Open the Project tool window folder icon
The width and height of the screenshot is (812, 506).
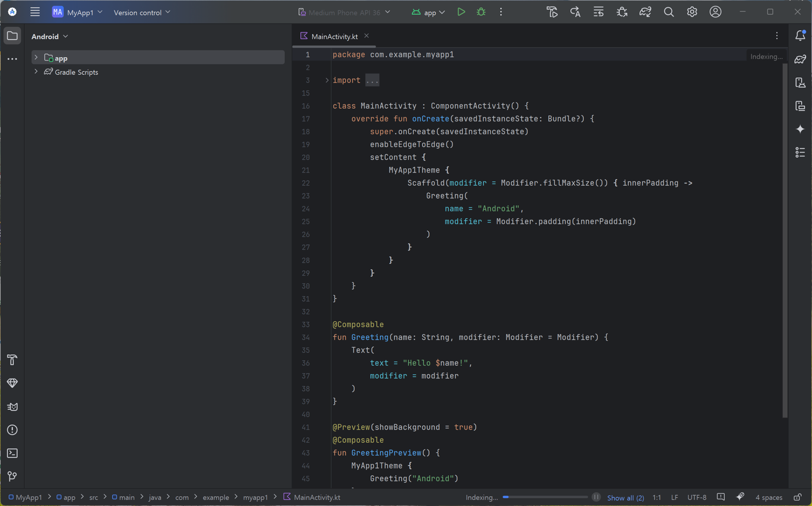(12, 36)
